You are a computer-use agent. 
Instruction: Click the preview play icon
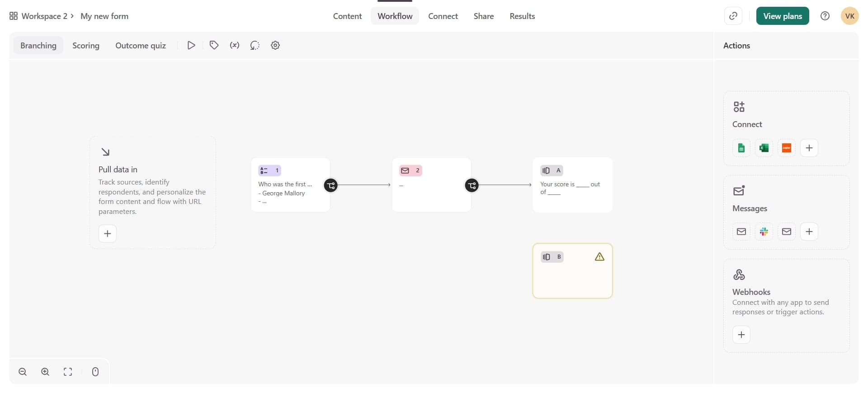click(191, 45)
